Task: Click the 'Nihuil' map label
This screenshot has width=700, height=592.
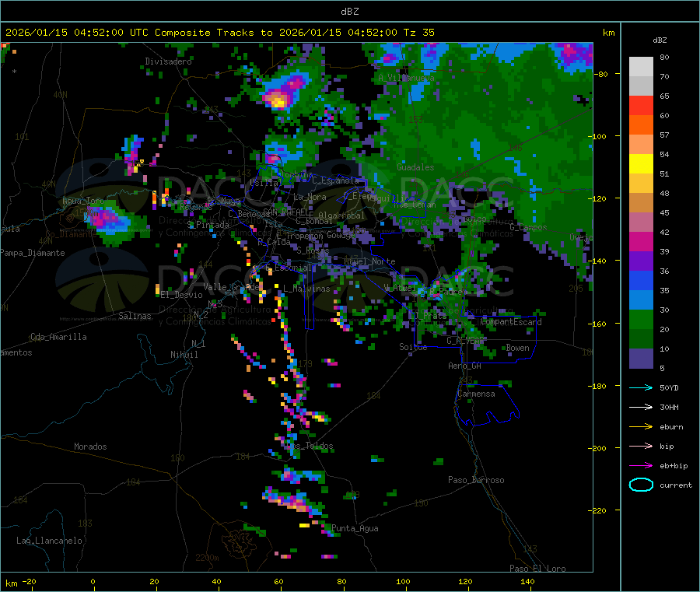Action: coord(184,355)
